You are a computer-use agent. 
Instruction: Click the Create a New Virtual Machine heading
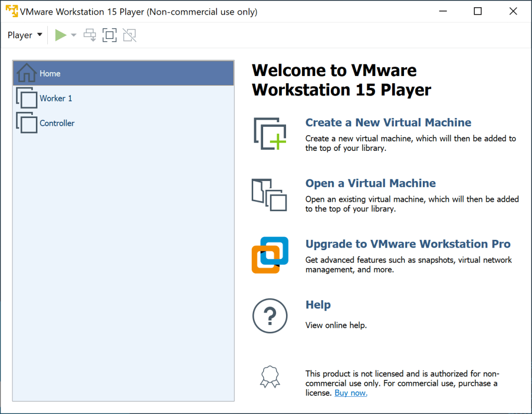[x=388, y=122]
